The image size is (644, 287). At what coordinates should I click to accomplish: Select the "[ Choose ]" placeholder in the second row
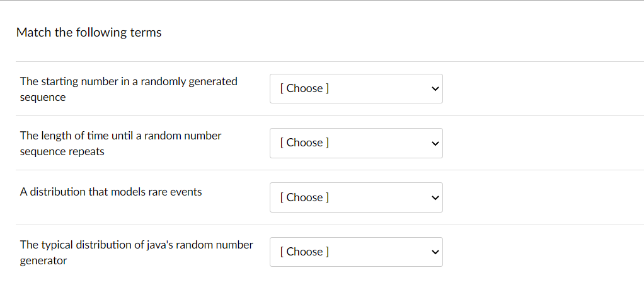pos(304,143)
